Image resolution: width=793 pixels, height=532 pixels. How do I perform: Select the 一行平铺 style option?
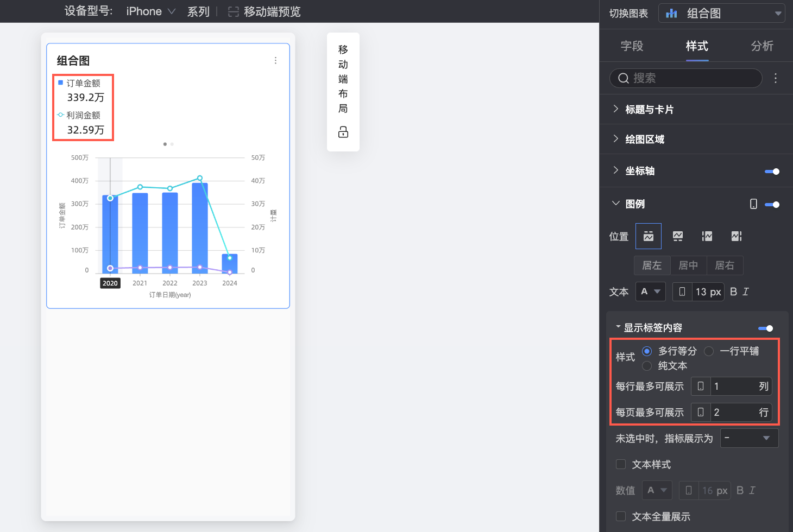(709, 351)
